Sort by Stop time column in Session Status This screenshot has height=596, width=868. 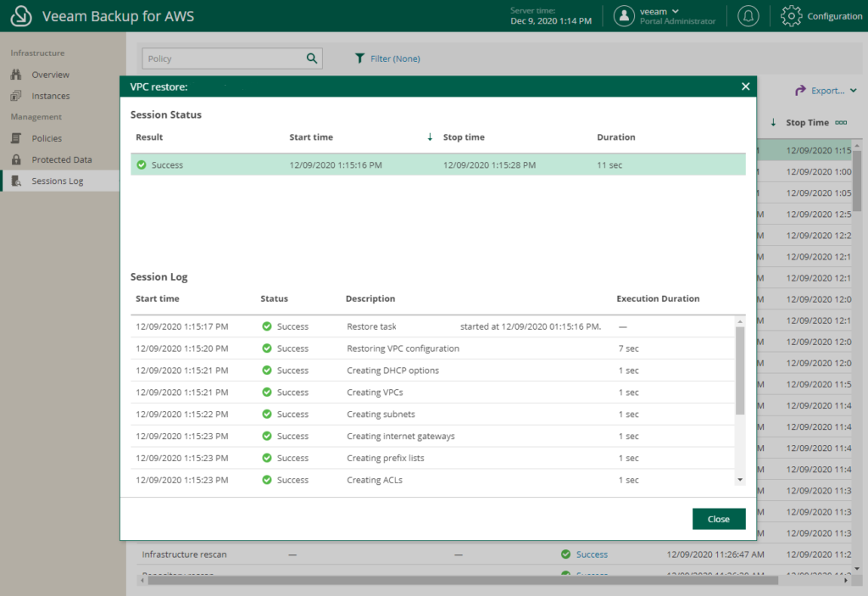(x=464, y=137)
